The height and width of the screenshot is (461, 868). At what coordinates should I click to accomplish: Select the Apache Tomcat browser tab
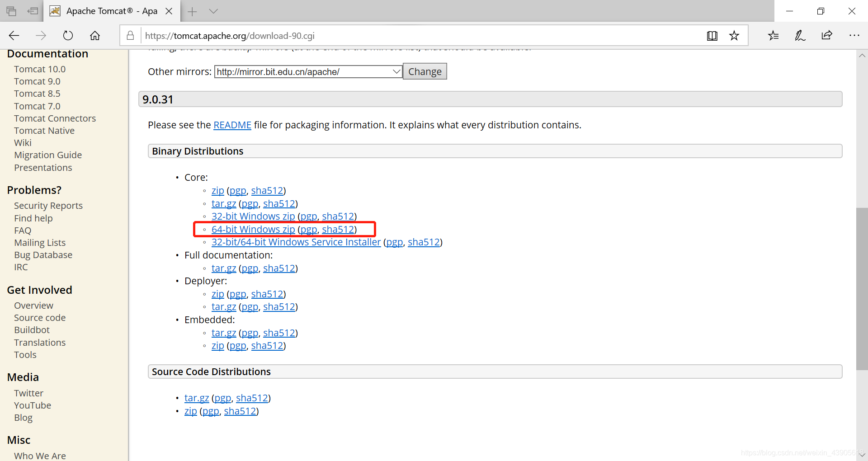point(112,11)
